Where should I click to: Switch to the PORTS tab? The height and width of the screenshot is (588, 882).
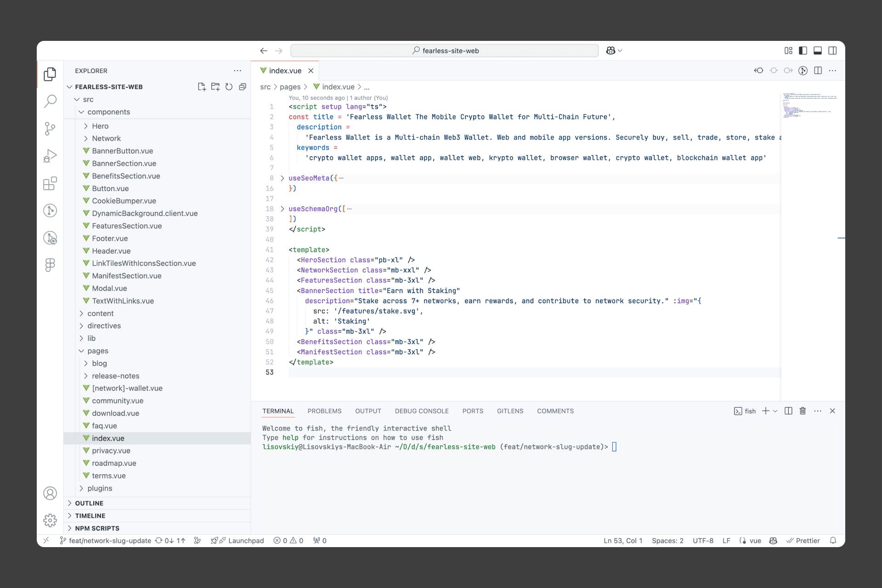pos(473,411)
